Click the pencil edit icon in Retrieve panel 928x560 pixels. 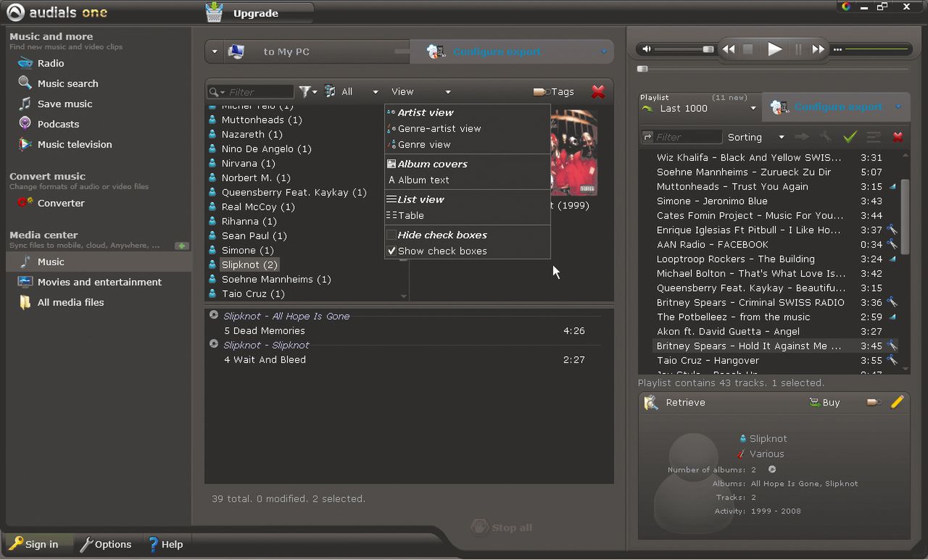tap(898, 402)
